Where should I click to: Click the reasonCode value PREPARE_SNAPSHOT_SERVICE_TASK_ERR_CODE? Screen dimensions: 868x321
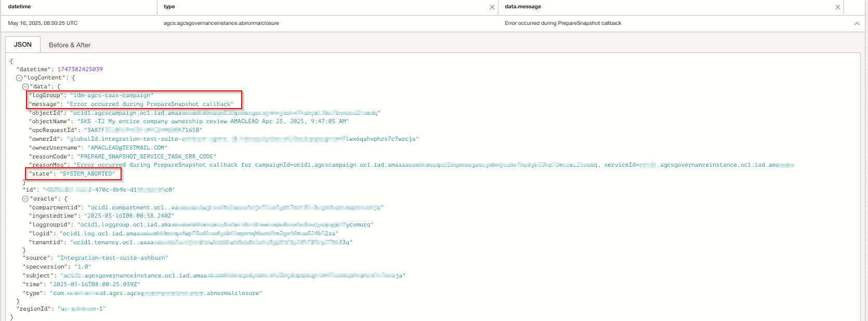(x=147, y=156)
